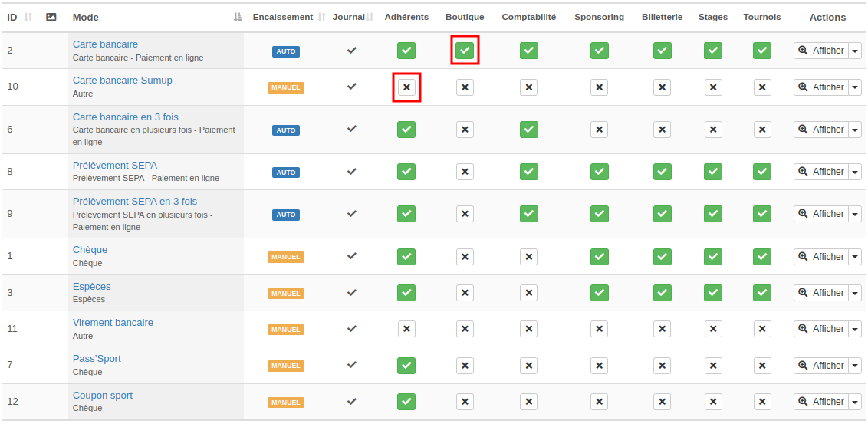Image resolution: width=868 pixels, height=424 pixels.
Task: Expand actions caret for Virement bancaire
Action: point(855,330)
